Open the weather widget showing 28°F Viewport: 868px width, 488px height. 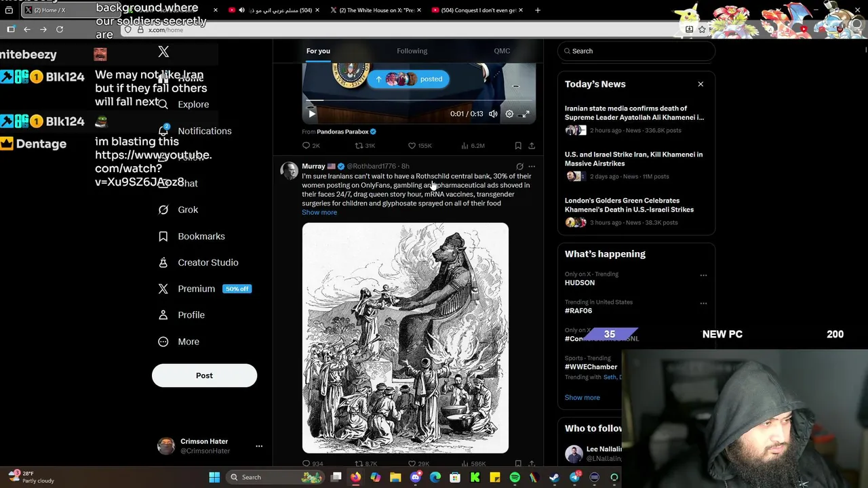pyautogui.click(x=31, y=477)
